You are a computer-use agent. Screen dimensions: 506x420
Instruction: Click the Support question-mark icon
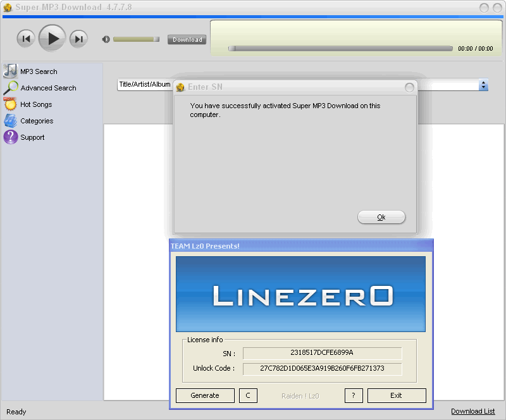[x=10, y=137]
